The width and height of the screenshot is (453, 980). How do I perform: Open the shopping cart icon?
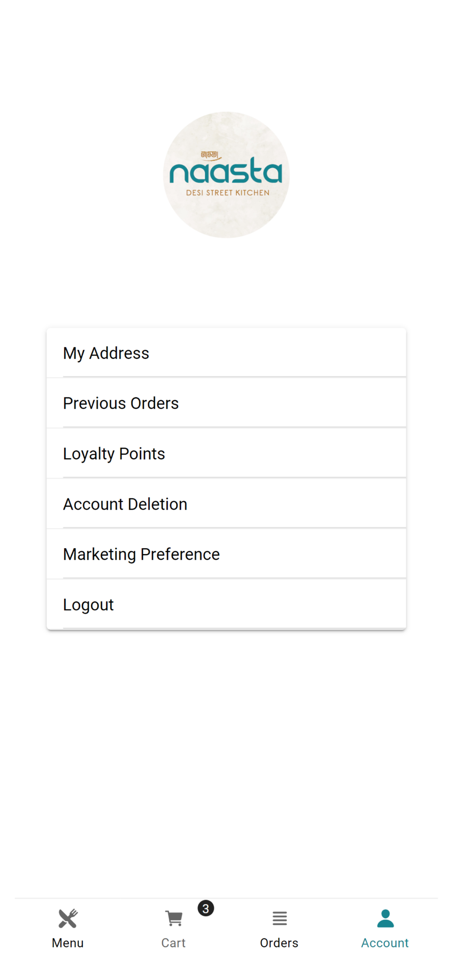[174, 918]
